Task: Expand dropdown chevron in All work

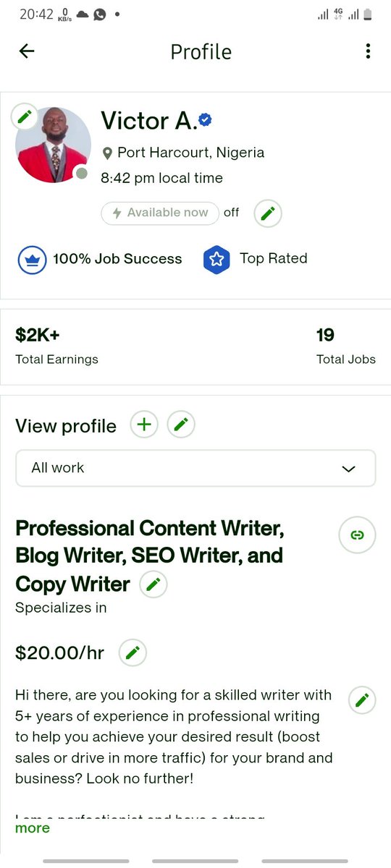Action: pos(348,469)
